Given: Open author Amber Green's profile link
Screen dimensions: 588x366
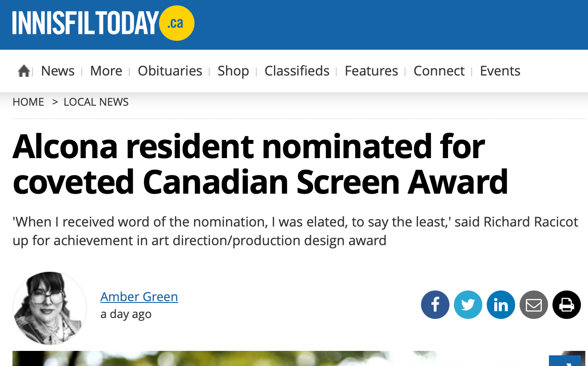Looking at the screenshot, I should pos(139,297).
